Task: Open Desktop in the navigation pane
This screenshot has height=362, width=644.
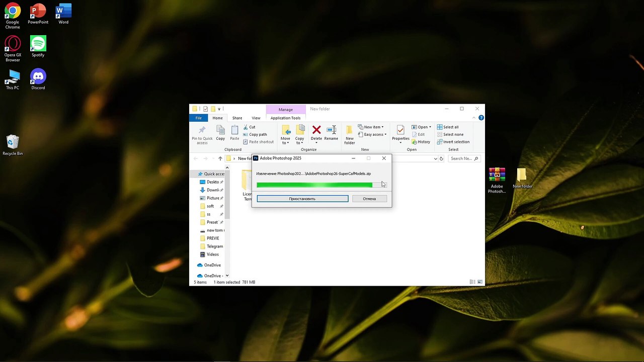Action: click(x=212, y=182)
